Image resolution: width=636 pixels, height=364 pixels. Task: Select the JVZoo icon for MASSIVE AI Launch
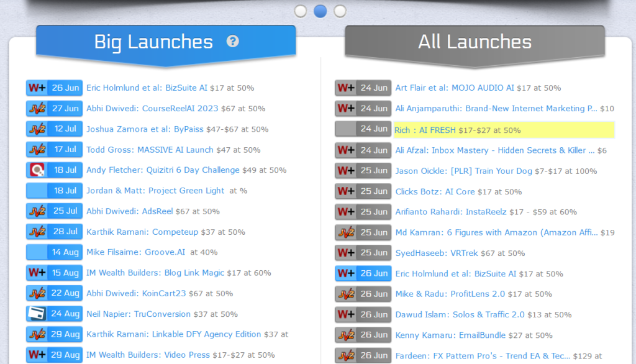[x=37, y=149]
